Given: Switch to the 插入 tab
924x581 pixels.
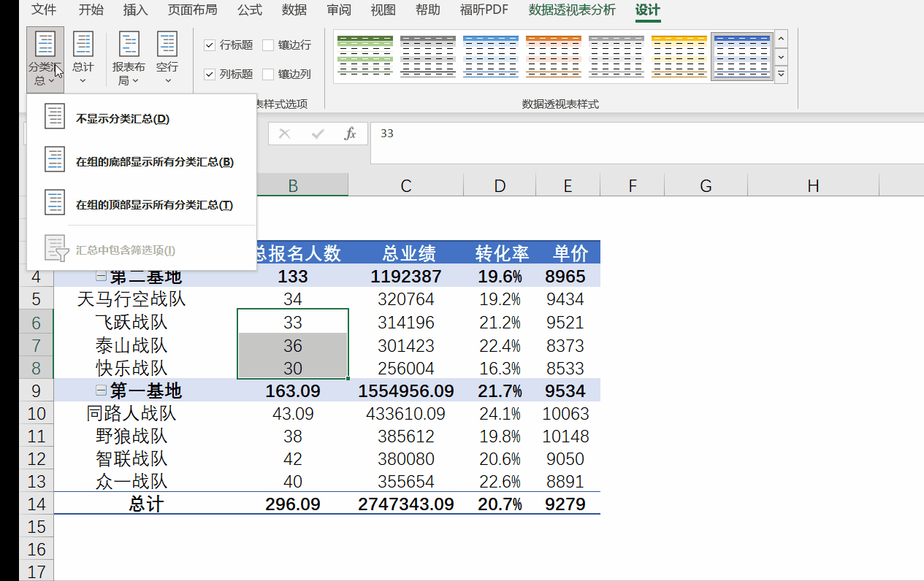Looking at the screenshot, I should click(x=135, y=10).
